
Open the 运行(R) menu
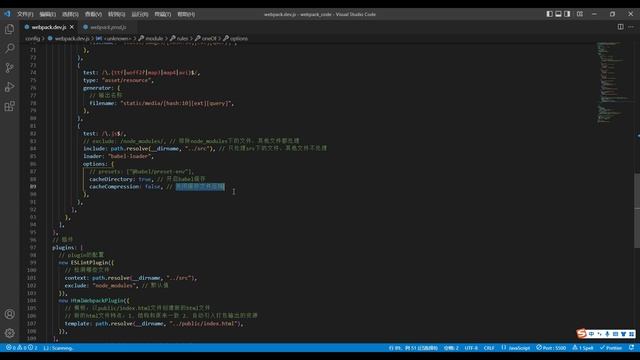[140, 14]
